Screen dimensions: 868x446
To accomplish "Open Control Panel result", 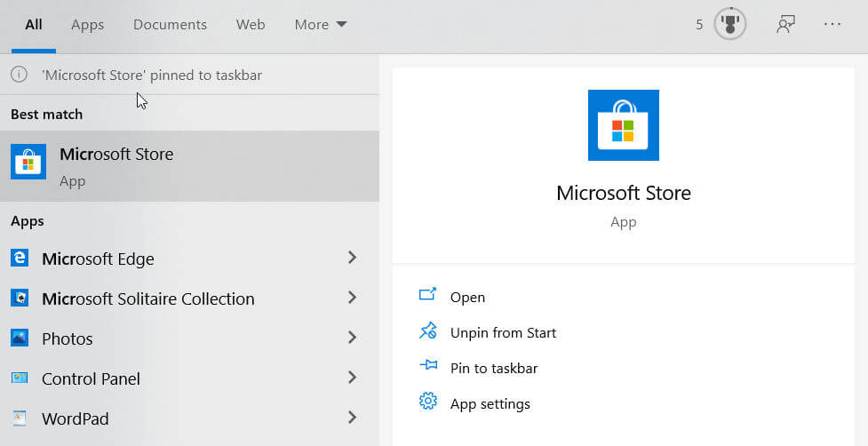I will (x=91, y=379).
